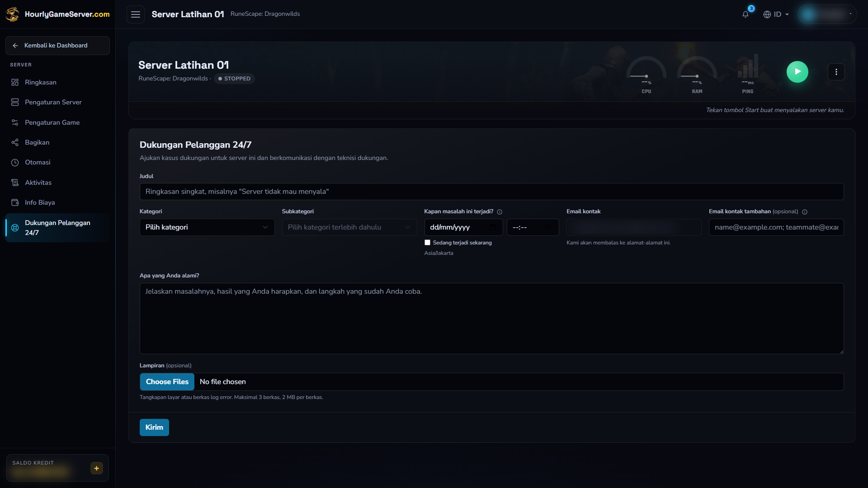
Task: Open Bagikan sharing page
Action: [x=57, y=142]
